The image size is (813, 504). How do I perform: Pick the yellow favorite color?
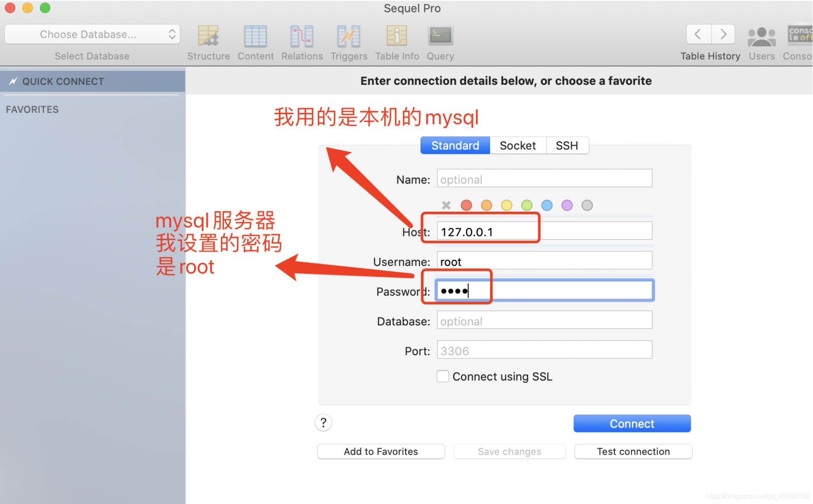point(507,205)
